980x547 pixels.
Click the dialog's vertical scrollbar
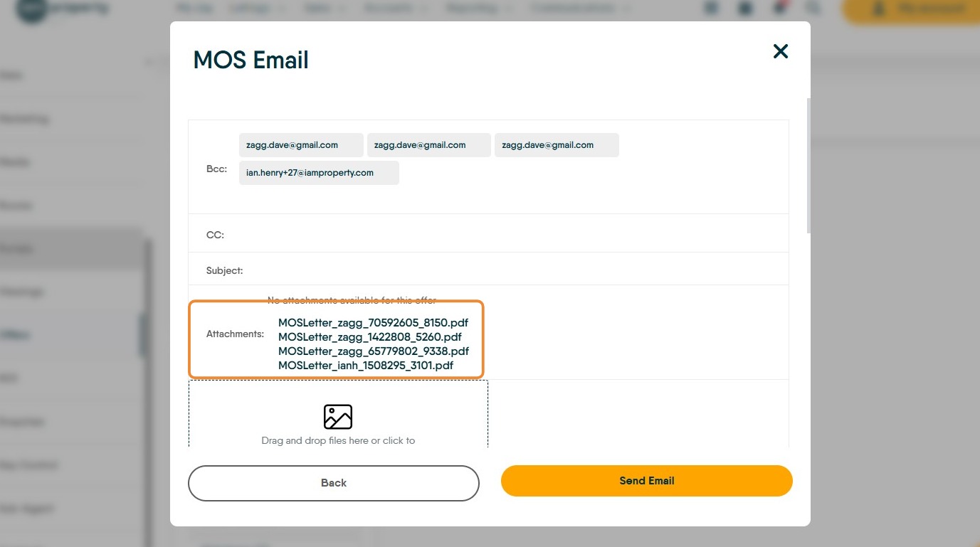pyautogui.click(x=808, y=165)
